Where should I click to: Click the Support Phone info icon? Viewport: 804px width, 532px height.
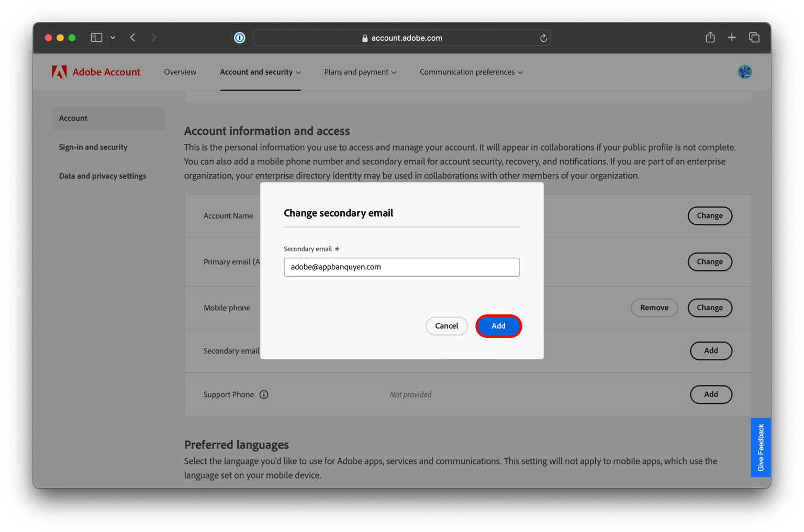(x=264, y=394)
